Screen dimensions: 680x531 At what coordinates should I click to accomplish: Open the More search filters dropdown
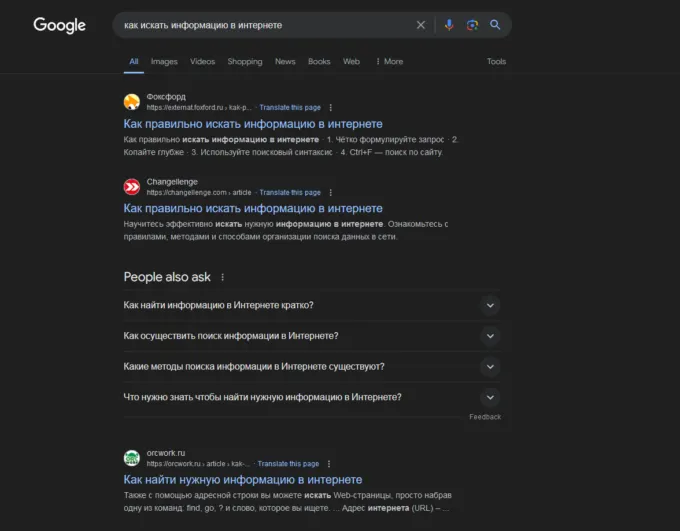coord(389,61)
